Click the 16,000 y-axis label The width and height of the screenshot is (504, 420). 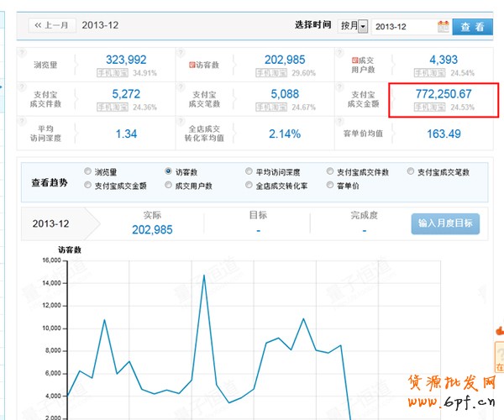51,260
